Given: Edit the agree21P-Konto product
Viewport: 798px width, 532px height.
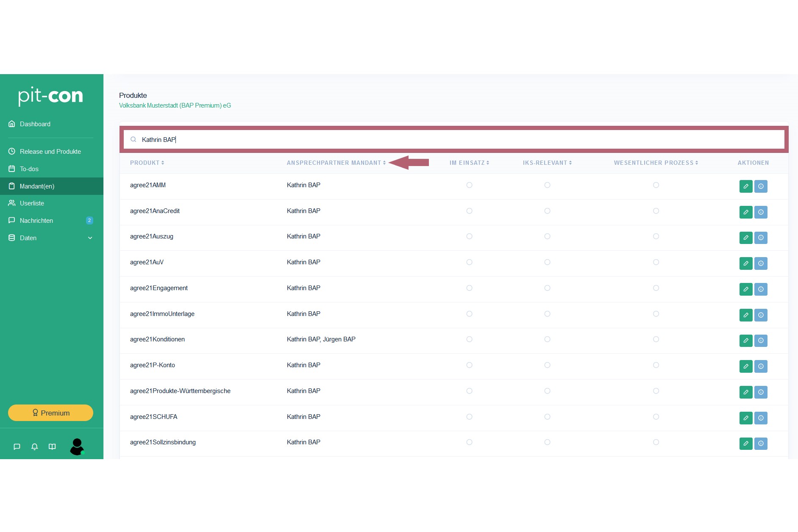Looking at the screenshot, I should pos(746,366).
